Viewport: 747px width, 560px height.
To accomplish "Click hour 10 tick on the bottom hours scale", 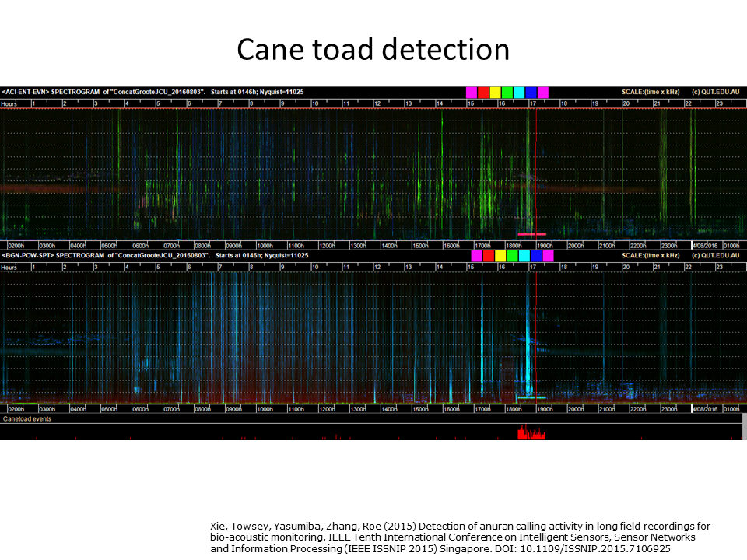I will pos(315,267).
